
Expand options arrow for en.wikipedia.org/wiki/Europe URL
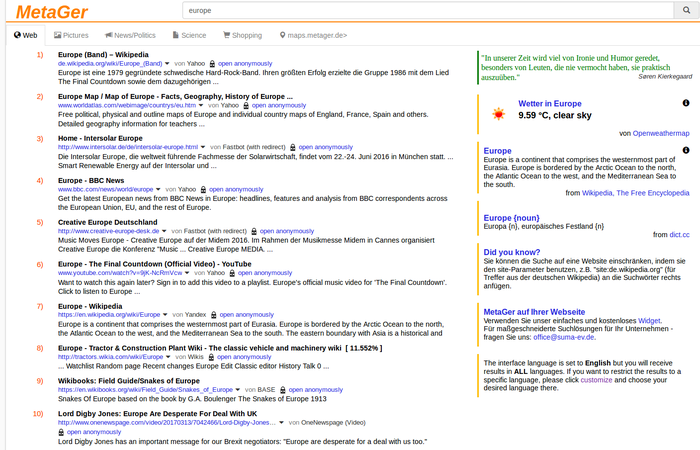coord(165,315)
